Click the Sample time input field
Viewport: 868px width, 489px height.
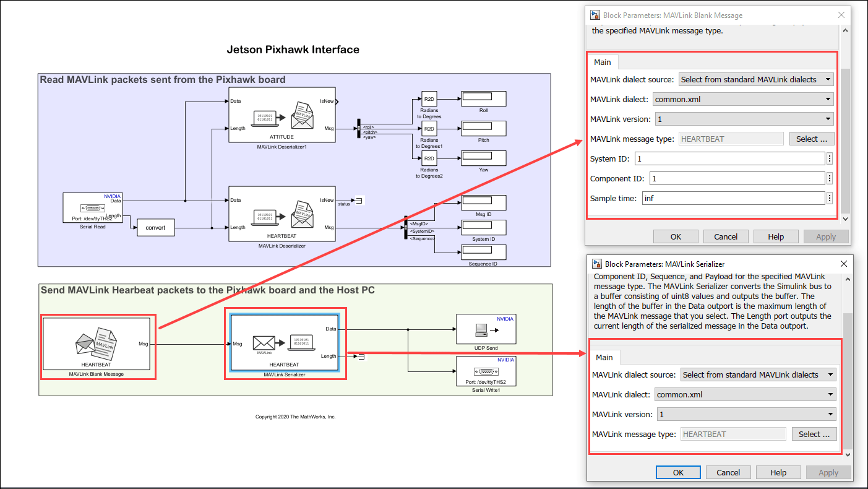pos(733,198)
